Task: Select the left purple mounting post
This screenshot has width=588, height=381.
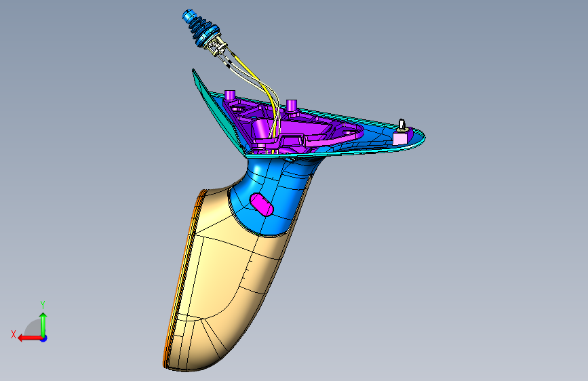Action: (229, 94)
